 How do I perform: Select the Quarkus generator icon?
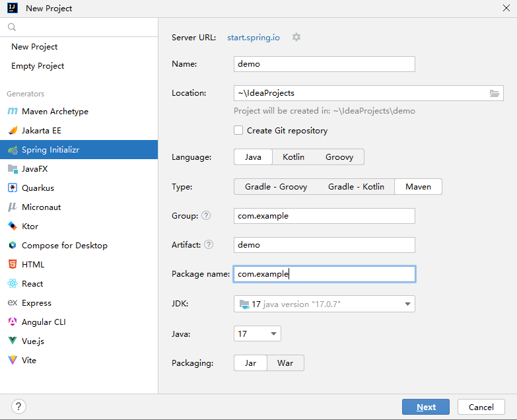(x=12, y=188)
